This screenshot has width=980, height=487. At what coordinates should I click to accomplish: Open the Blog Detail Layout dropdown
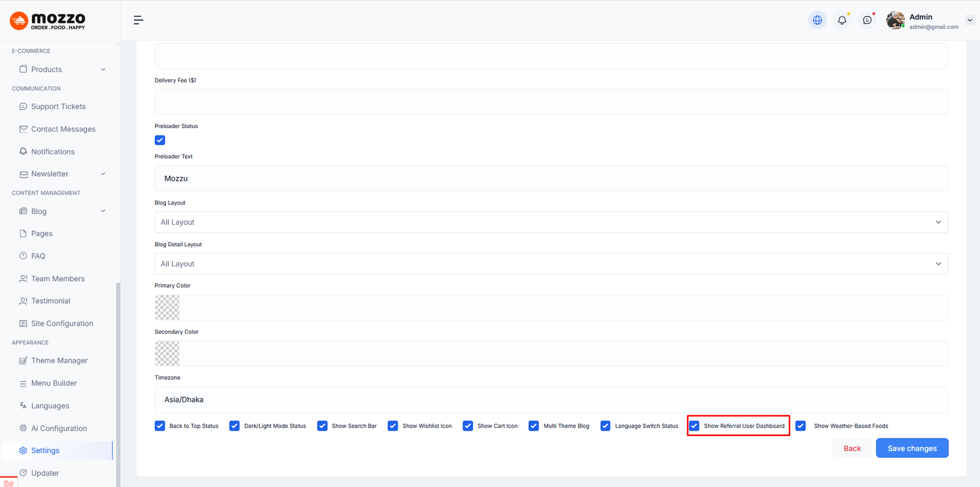click(x=551, y=264)
